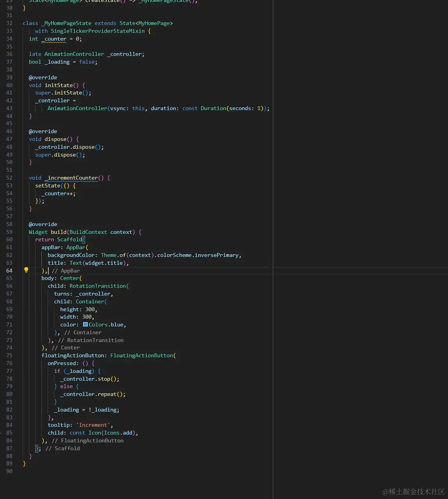The image size is (448, 499).
Task: Click line number 32 in the gutter
Action: tap(9, 23)
